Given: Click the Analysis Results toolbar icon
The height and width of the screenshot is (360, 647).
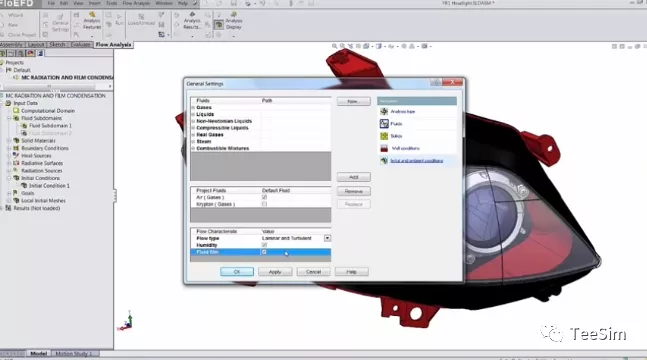Looking at the screenshot, I should pyautogui.click(x=192, y=21).
